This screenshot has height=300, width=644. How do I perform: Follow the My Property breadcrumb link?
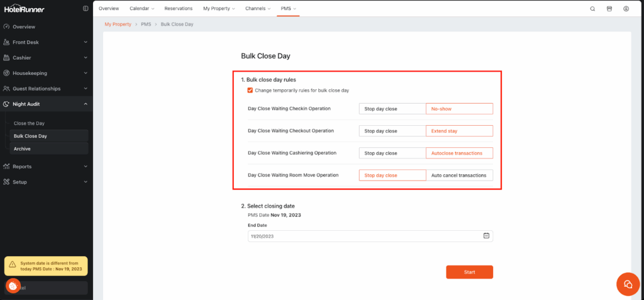pos(118,24)
